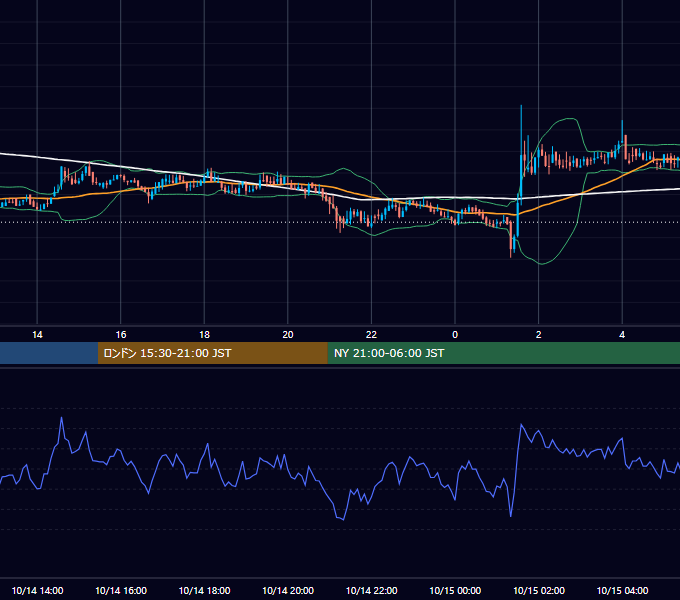Click the 10/15 04:00 label on oscillator axis
This screenshot has width=680, height=600.
pyautogui.click(x=622, y=590)
